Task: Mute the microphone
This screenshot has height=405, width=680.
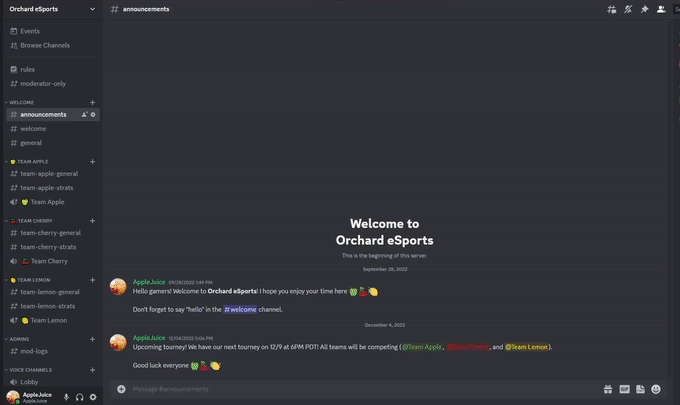Action: pos(66,397)
